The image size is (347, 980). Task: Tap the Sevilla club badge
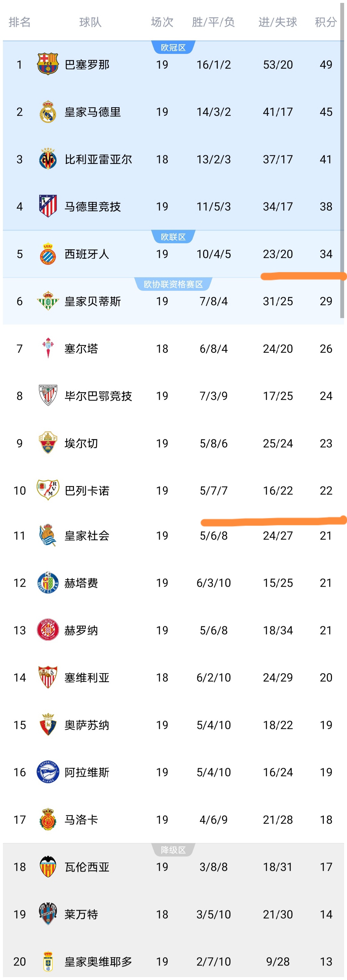[48, 677]
